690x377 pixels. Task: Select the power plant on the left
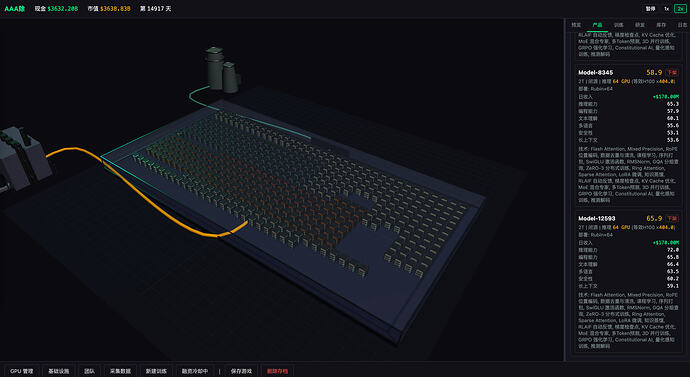click(x=22, y=157)
